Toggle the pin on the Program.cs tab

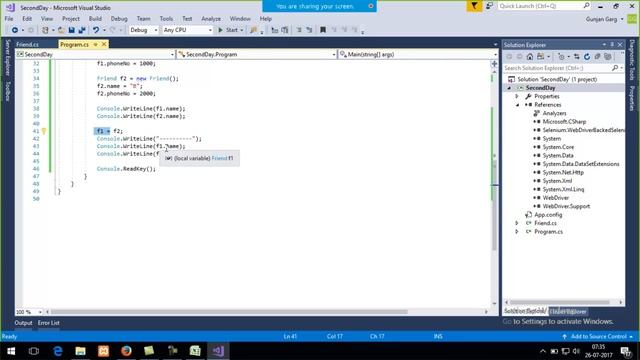(96, 44)
